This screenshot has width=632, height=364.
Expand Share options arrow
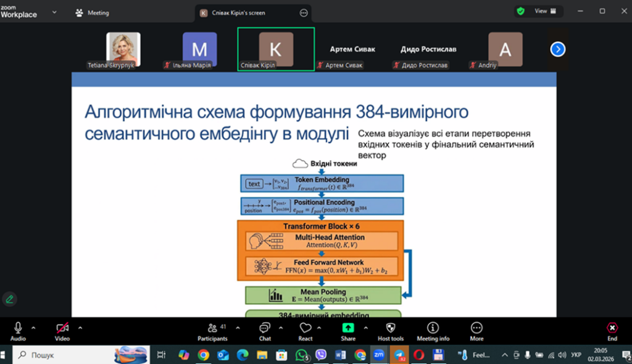[x=365, y=328]
